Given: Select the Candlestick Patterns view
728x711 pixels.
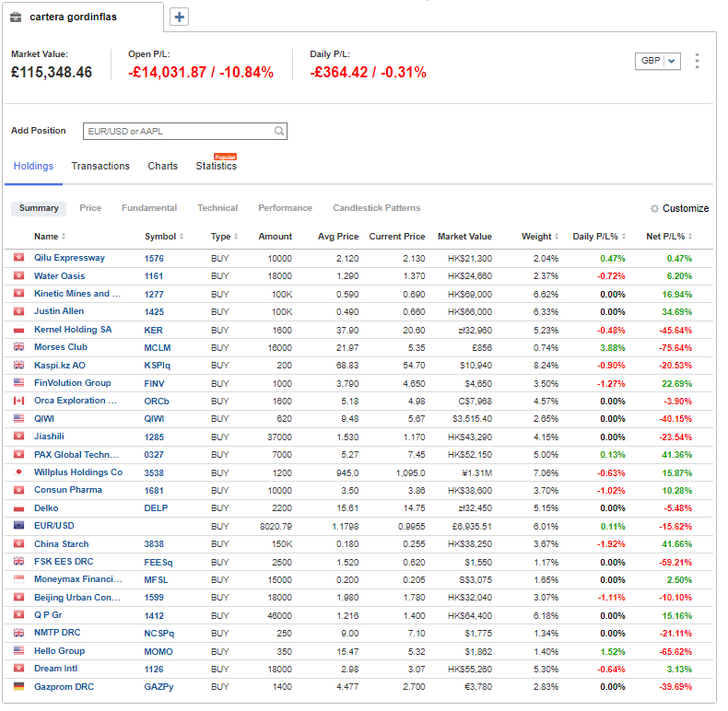Looking at the screenshot, I should (377, 208).
